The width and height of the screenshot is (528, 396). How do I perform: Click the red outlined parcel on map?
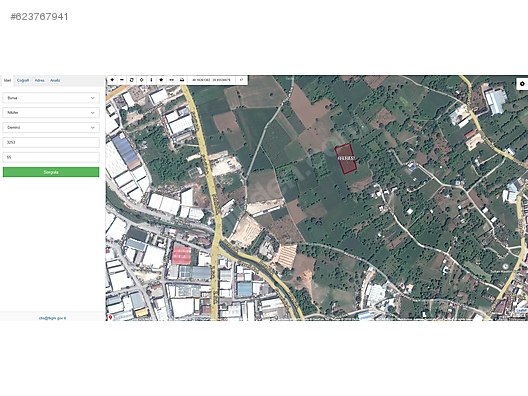pyautogui.click(x=346, y=159)
